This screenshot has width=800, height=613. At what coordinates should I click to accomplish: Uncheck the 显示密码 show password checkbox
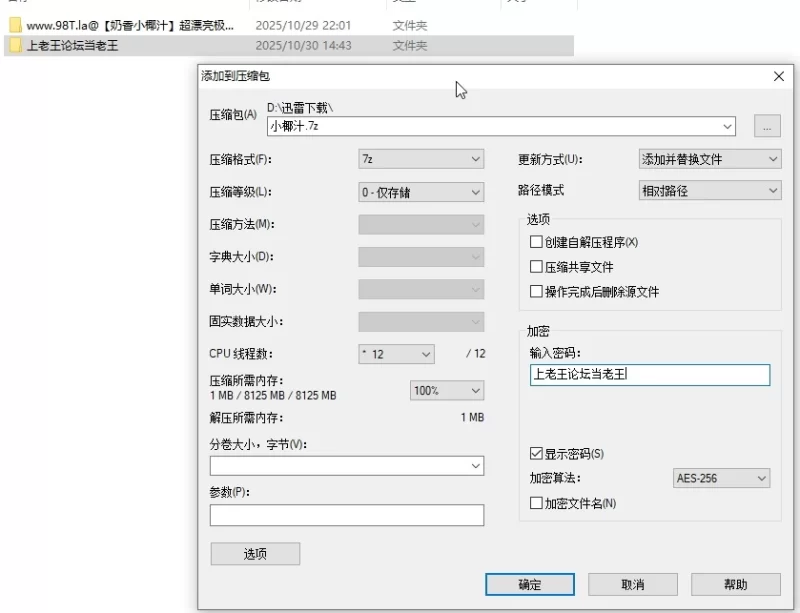pyautogui.click(x=536, y=452)
